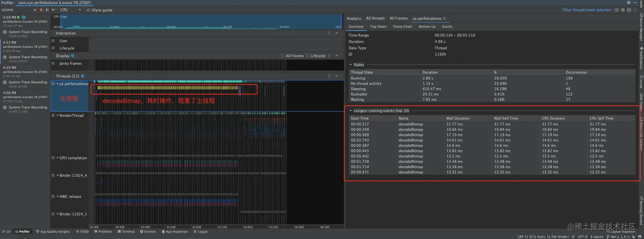Open the Logcat tool window
Image resolution: width=644 pixels, height=239 pixels.
point(201,232)
